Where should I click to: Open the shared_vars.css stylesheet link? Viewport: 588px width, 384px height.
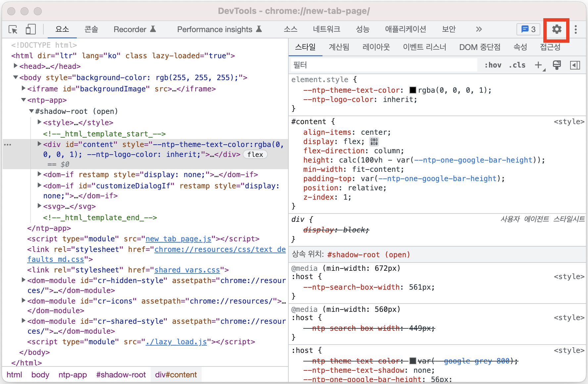click(x=187, y=270)
